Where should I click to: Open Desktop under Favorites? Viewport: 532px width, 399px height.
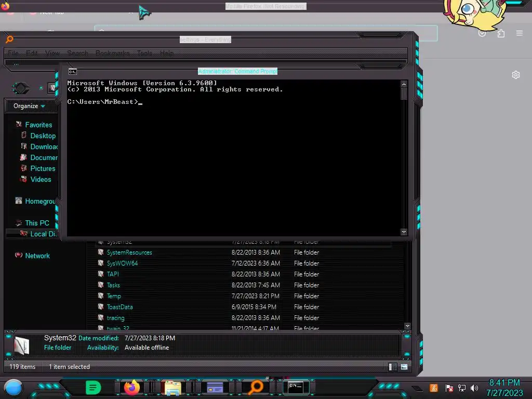43,136
